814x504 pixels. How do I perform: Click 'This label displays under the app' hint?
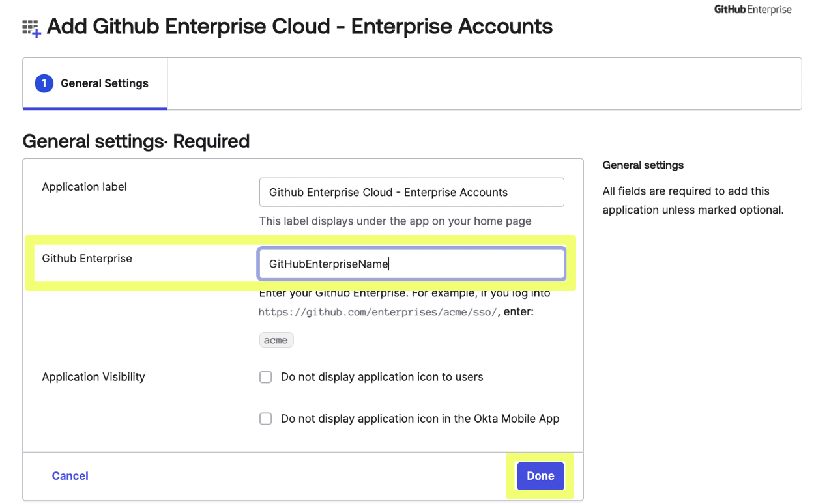[x=395, y=221]
